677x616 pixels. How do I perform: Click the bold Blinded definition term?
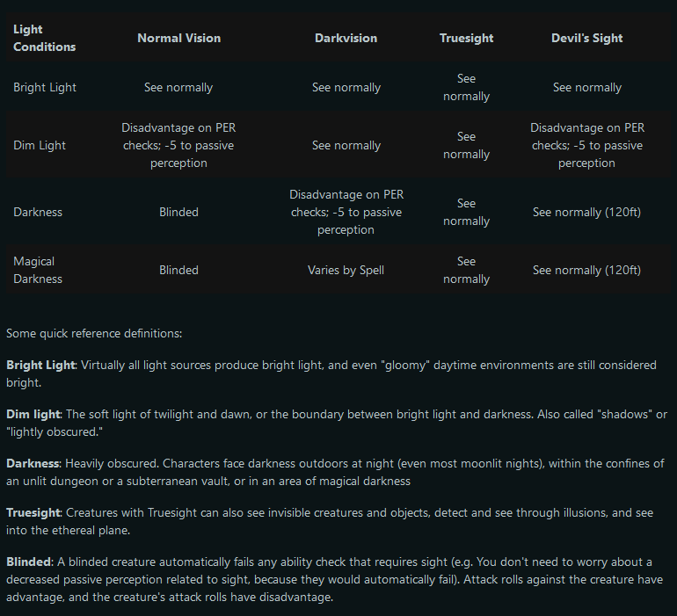click(x=31, y=562)
